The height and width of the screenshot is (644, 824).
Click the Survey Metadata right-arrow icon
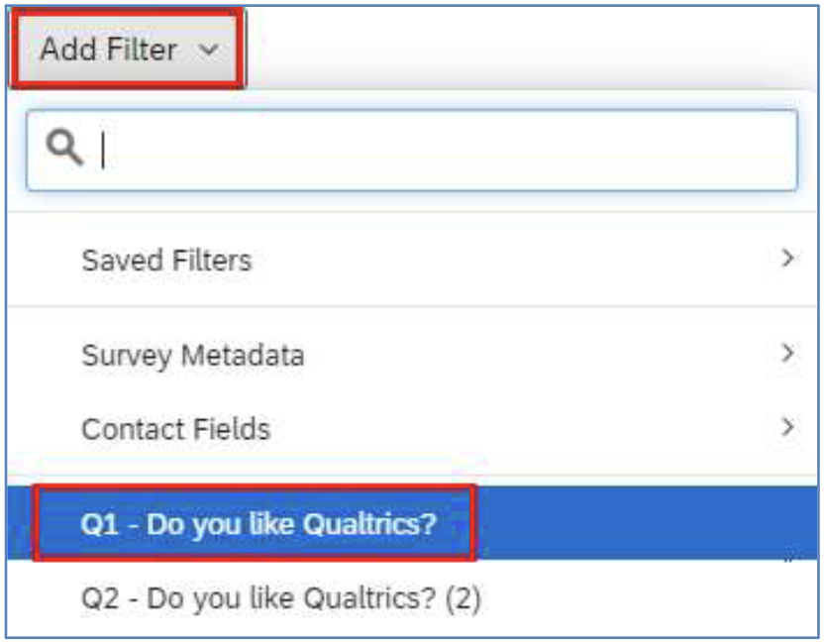click(x=787, y=353)
